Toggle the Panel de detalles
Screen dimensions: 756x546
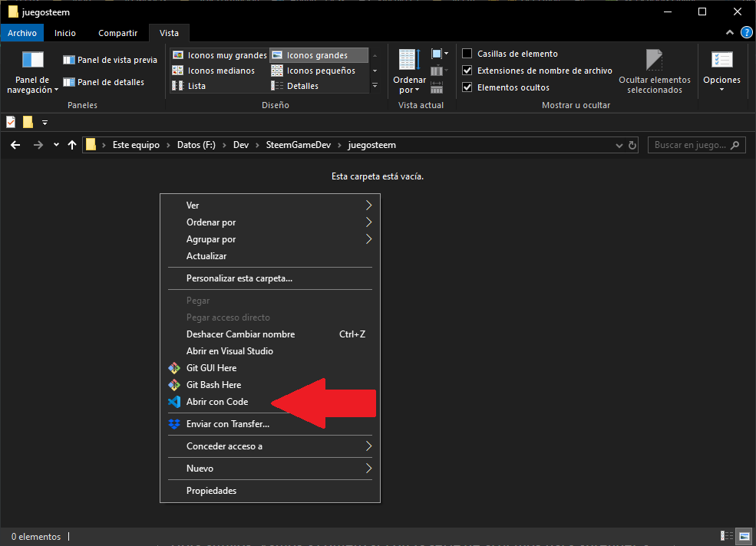(104, 82)
